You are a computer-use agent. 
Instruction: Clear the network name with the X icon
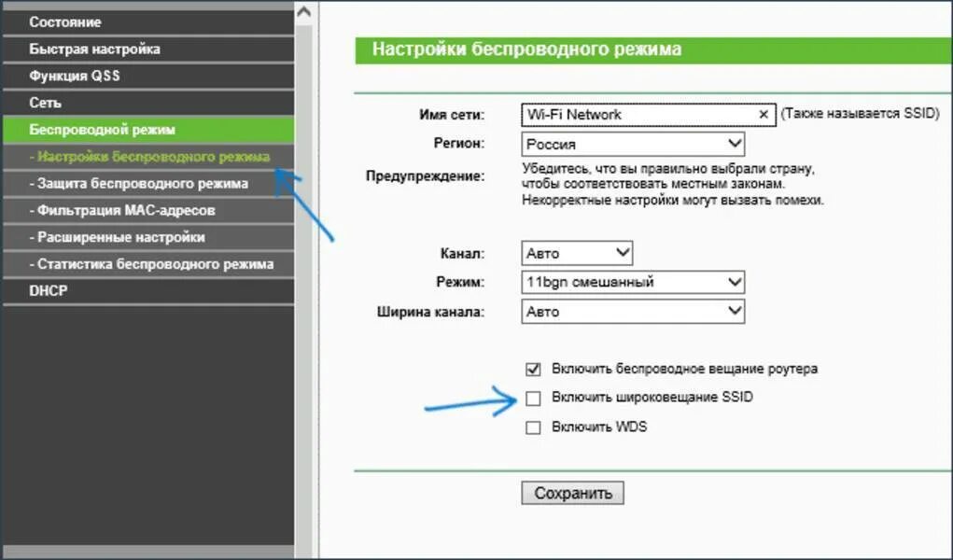[764, 114]
